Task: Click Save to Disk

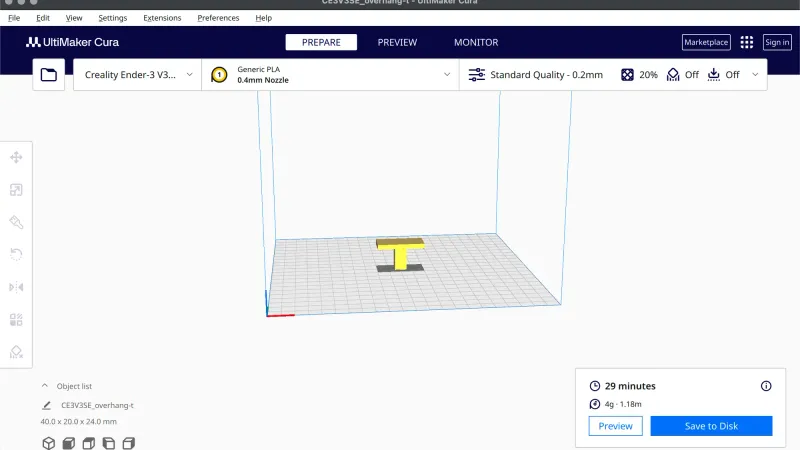Action: (711, 426)
